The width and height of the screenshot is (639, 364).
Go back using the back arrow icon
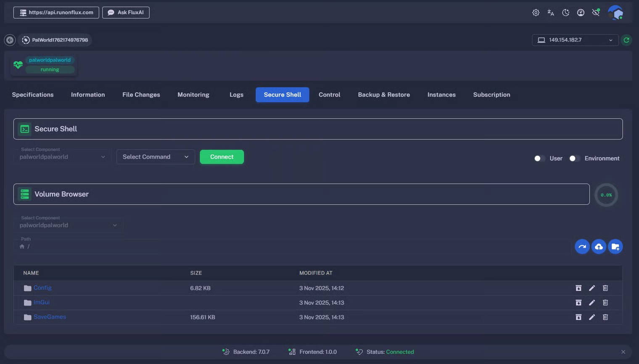(x=10, y=40)
